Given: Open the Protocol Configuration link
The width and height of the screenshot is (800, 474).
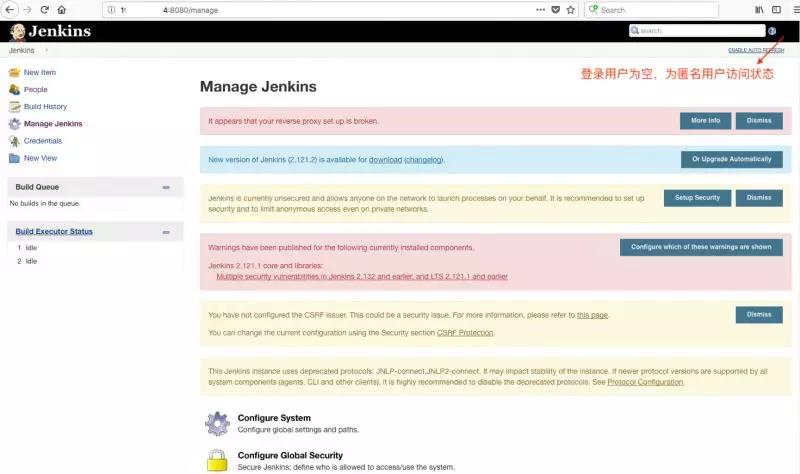Looking at the screenshot, I should pyautogui.click(x=645, y=382).
